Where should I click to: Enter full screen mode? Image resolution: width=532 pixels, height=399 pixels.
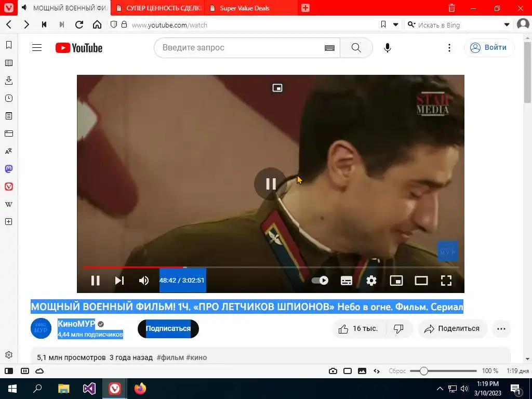pyautogui.click(x=446, y=281)
